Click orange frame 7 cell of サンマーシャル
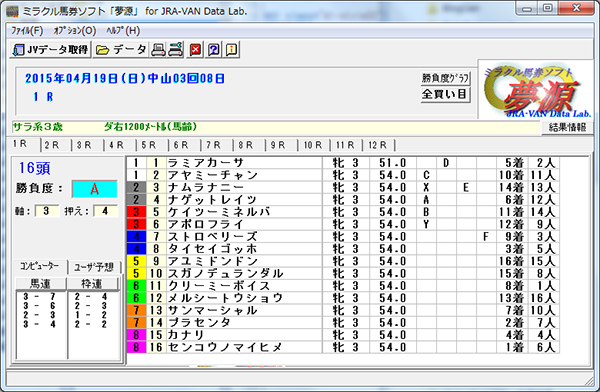600x392 pixels. (136, 310)
